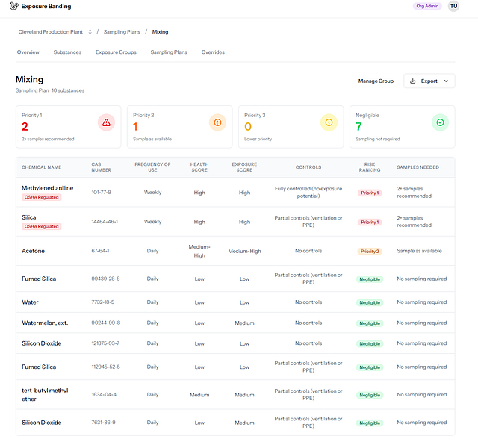Switch to the Exposure Groups tab
This screenshot has height=448, width=478.
116,52
